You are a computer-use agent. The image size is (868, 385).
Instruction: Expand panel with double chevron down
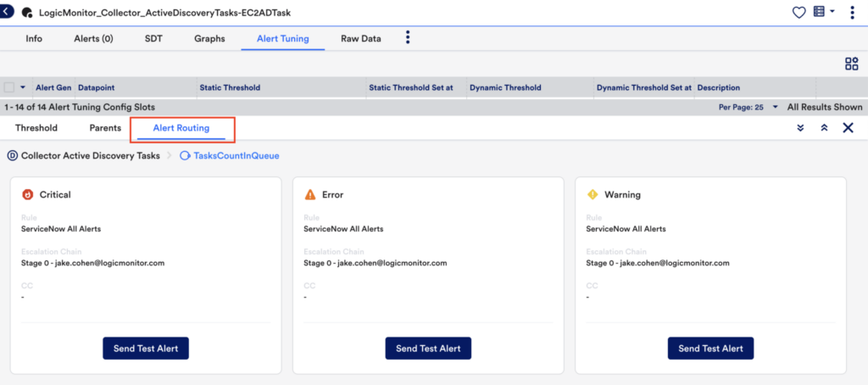pos(800,128)
